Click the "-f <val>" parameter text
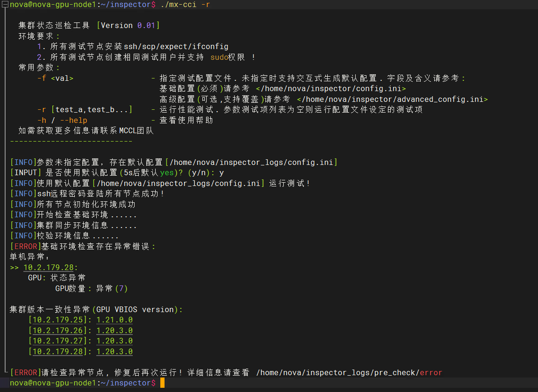This screenshot has width=538, height=392. (x=55, y=78)
